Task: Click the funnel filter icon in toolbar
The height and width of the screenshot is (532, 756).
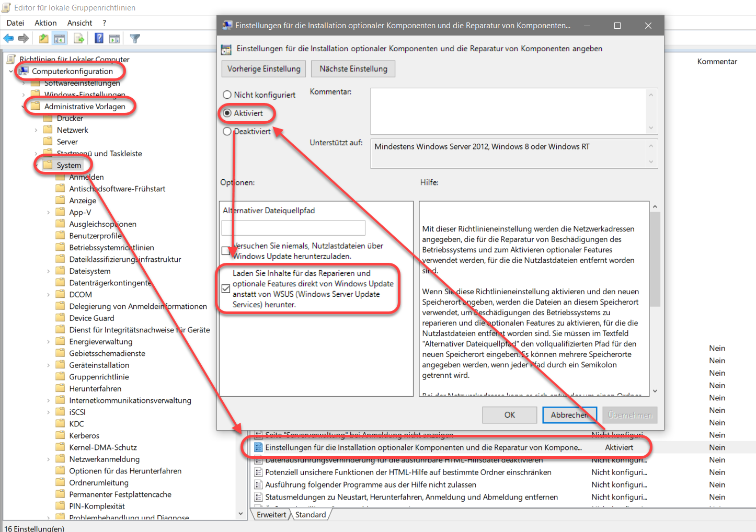Action: click(135, 38)
